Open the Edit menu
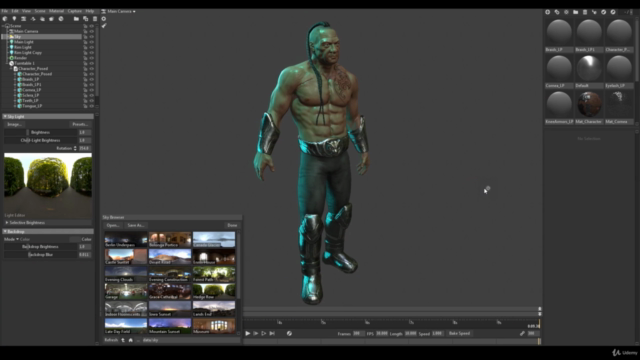640x360 pixels. point(15,11)
